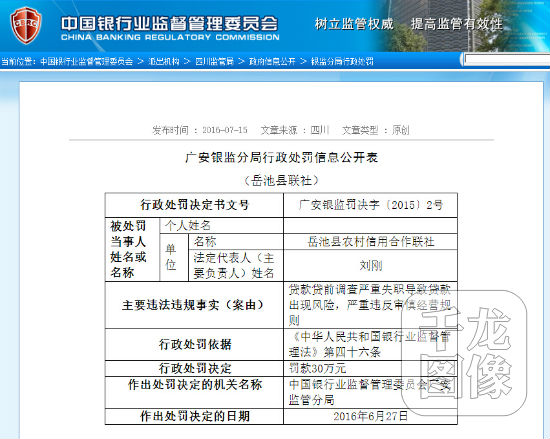Click the 主要违法违规事实(案由) cell

point(194,305)
